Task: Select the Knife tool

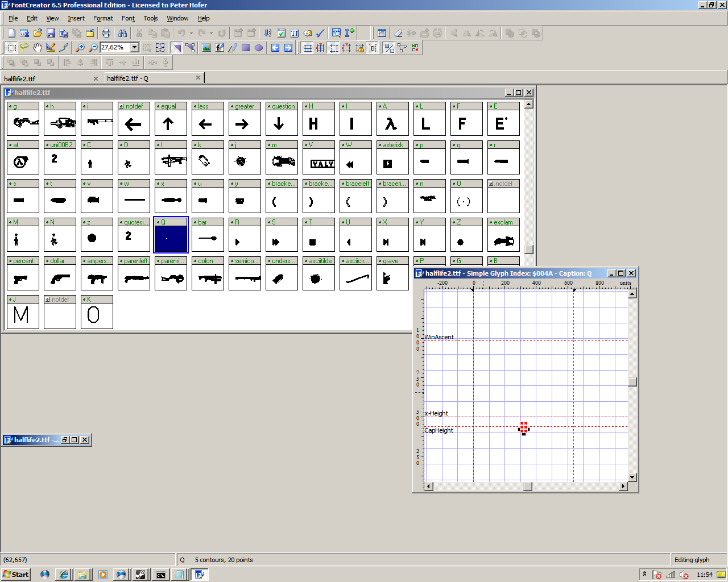Action: pyautogui.click(x=64, y=48)
